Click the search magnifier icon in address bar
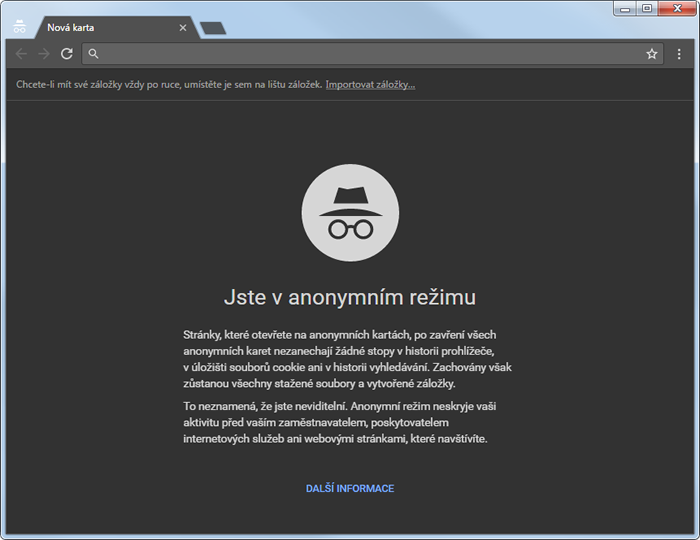Viewport: 700px width, 540px height. point(93,54)
